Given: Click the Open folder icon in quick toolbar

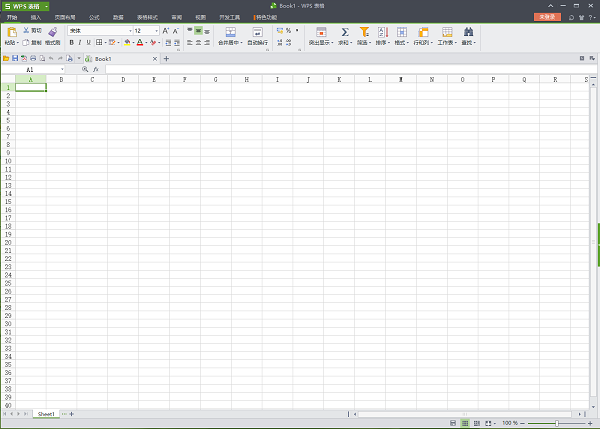Looking at the screenshot, I should point(6,59).
